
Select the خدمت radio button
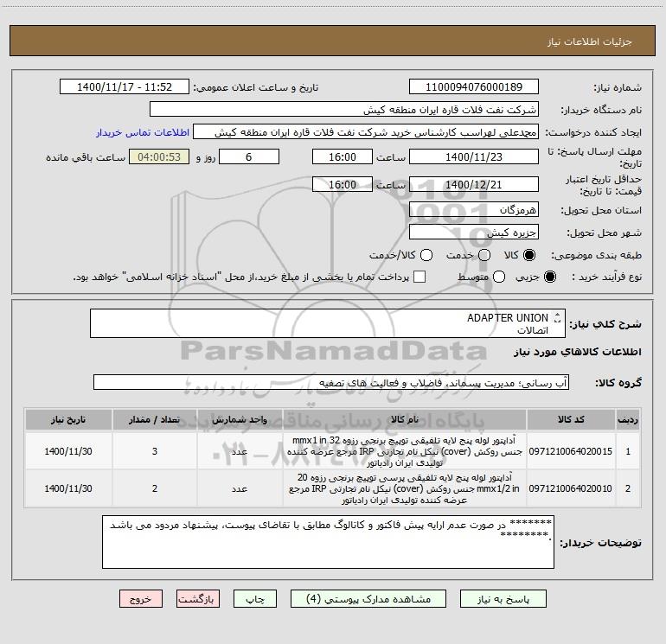484,255
